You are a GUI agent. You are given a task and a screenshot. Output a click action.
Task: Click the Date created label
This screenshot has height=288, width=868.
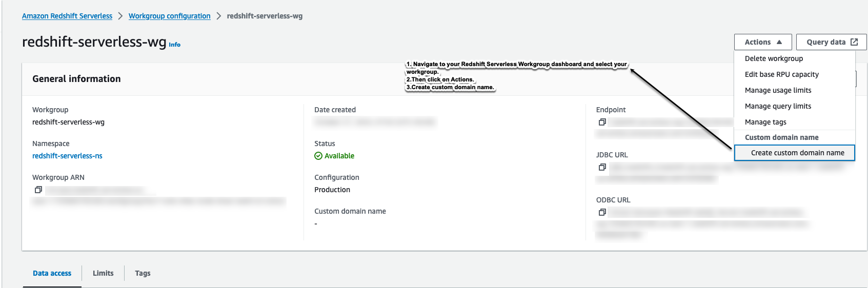click(335, 110)
